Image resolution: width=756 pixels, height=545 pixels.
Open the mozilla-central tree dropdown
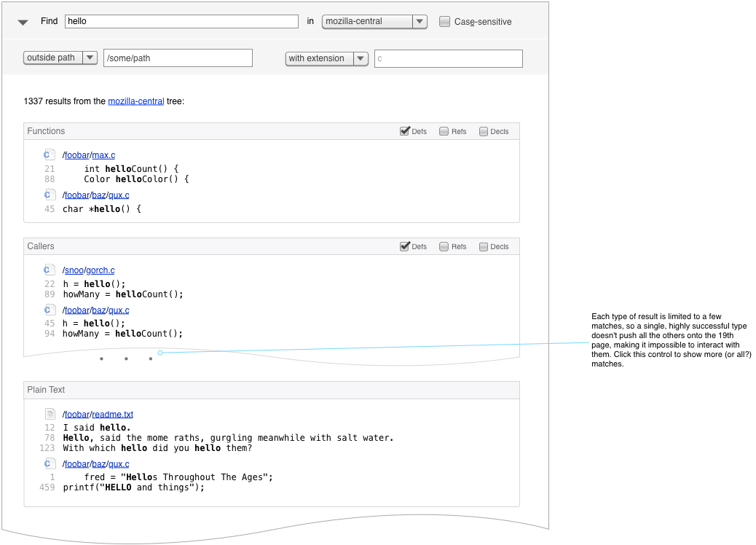pos(374,21)
